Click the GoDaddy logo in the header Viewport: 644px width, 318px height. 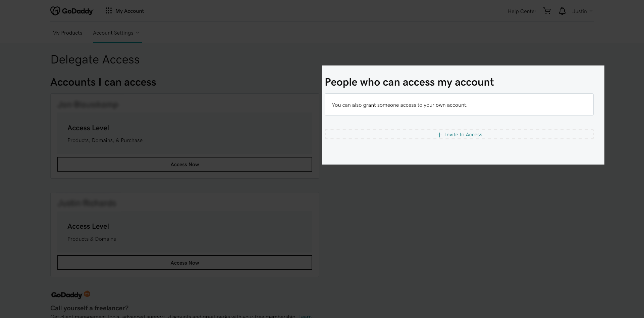coord(71,11)
